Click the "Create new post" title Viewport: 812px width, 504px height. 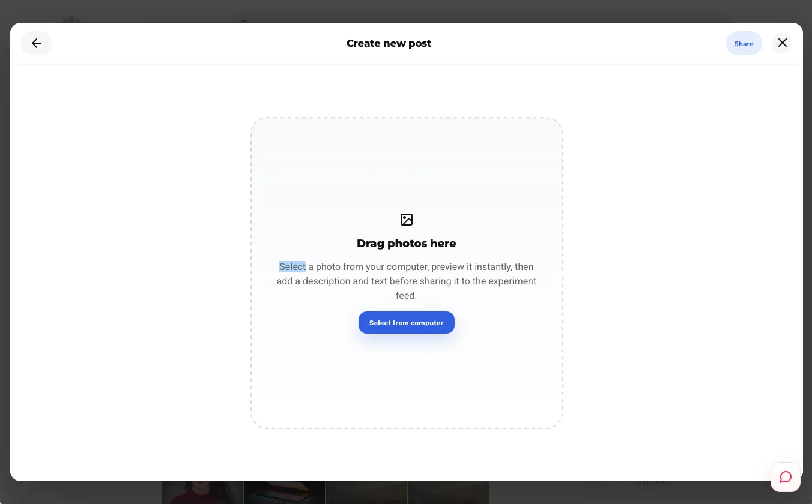coord(389,43)
